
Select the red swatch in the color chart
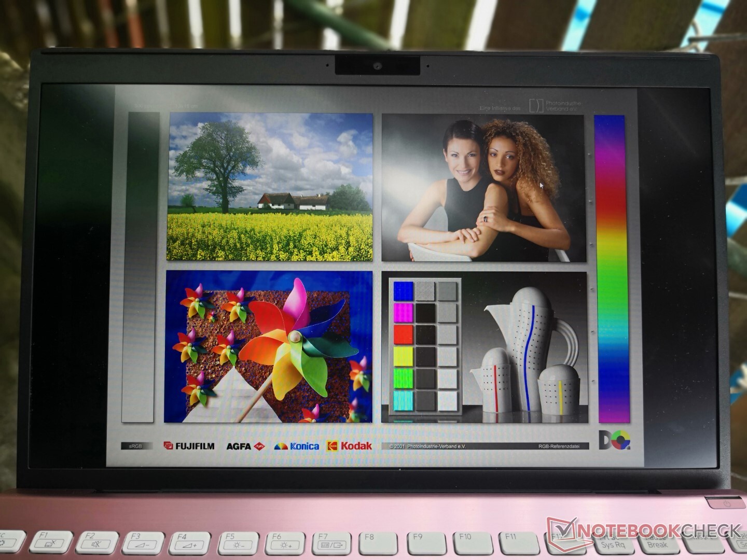pyautogui.click(x=403, y=334)
